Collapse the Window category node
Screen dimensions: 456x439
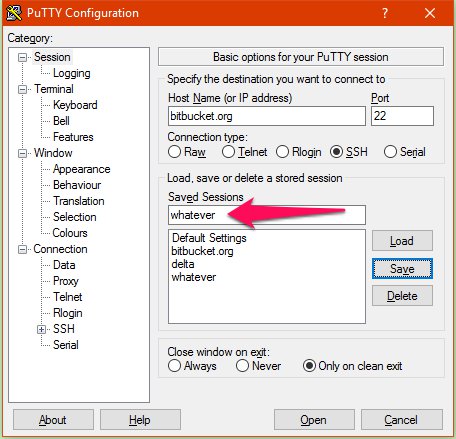click(x=22, y=154)
